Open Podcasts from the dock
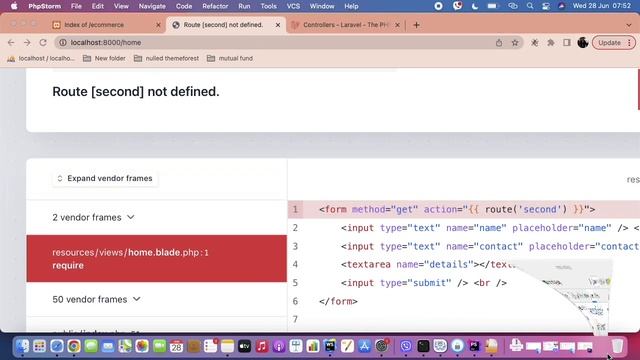640x360 pixels. pos(278,346)
